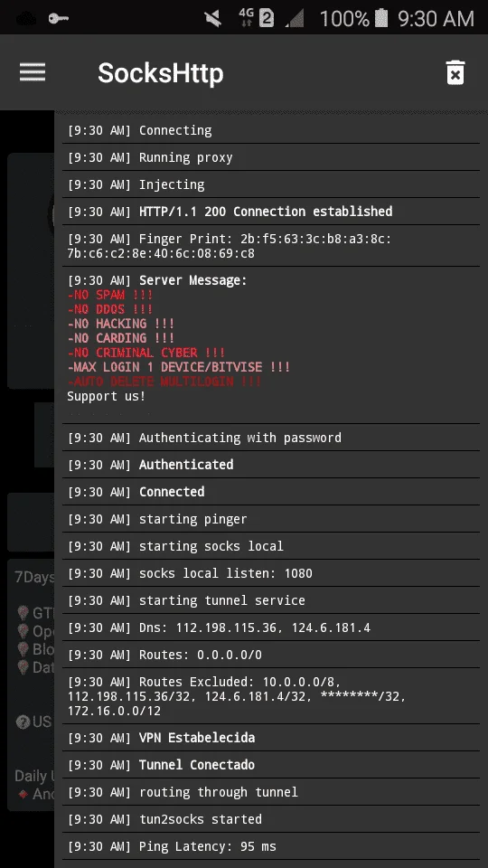The height and width of the screenshot is (868, 488).
Task: Select the 'Connected' log entry
Action: [270, 492]
